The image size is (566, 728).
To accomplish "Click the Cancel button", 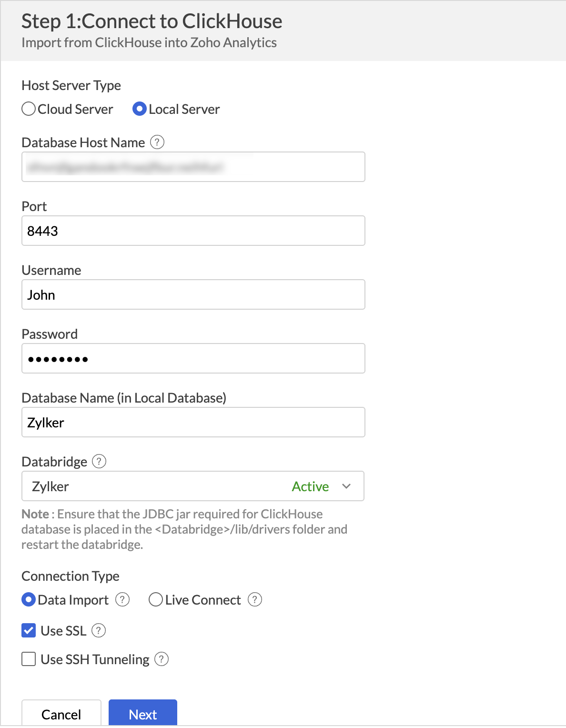I will coord(61,714).
